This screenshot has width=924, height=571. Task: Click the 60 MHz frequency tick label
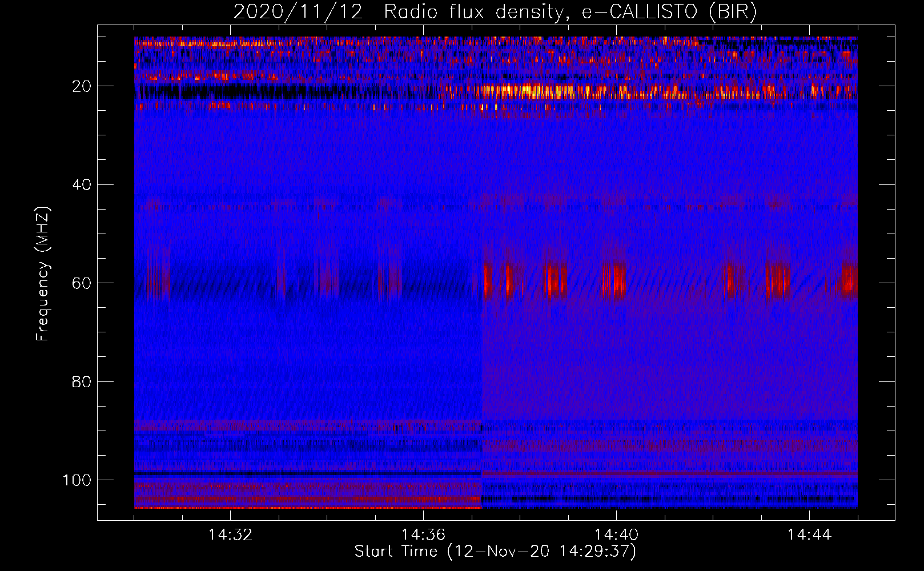click(x=82, y=283)
